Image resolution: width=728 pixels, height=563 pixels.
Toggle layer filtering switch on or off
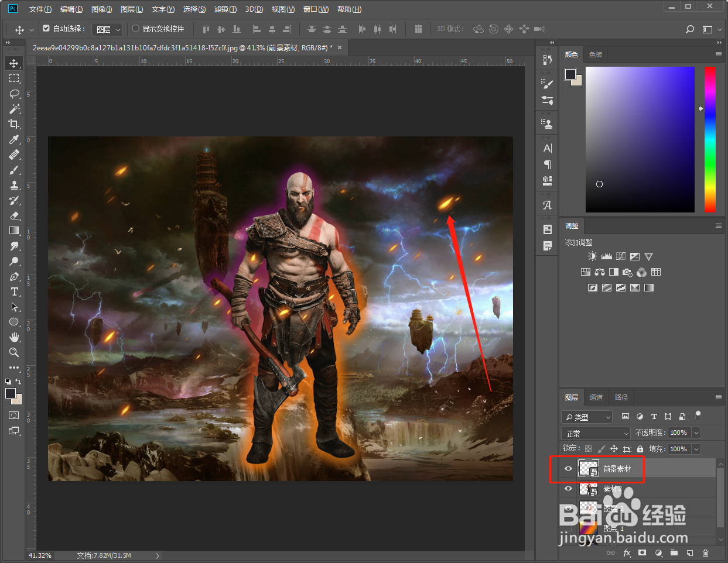point(698,416)
